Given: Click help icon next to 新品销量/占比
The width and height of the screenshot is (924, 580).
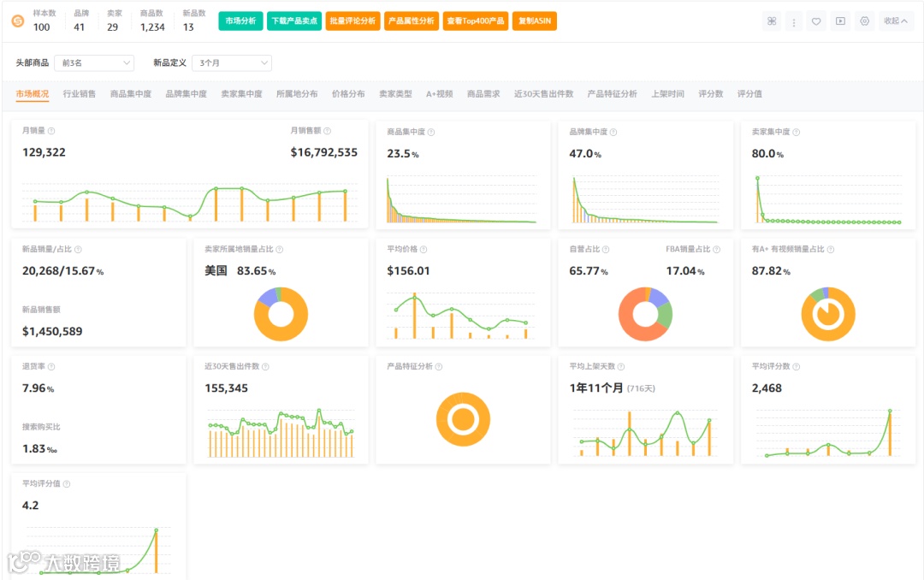Looking at the screenshot, I should click(x=78, y=249).
